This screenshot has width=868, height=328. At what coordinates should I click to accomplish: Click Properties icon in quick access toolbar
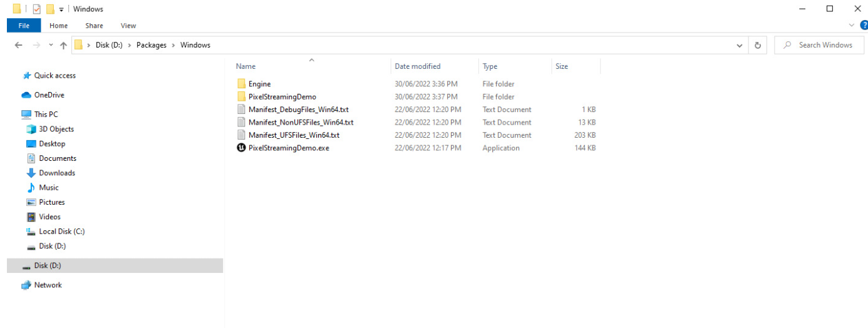click(x=36, y=9)
